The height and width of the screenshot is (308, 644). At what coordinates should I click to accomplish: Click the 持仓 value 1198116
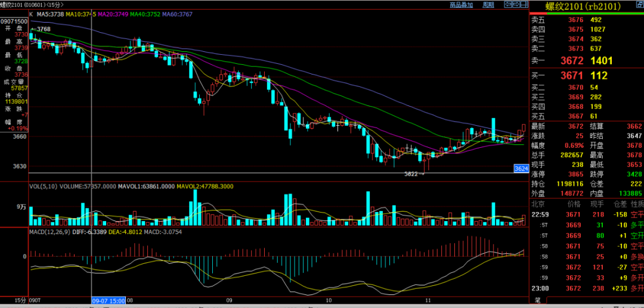click(570, 184)
